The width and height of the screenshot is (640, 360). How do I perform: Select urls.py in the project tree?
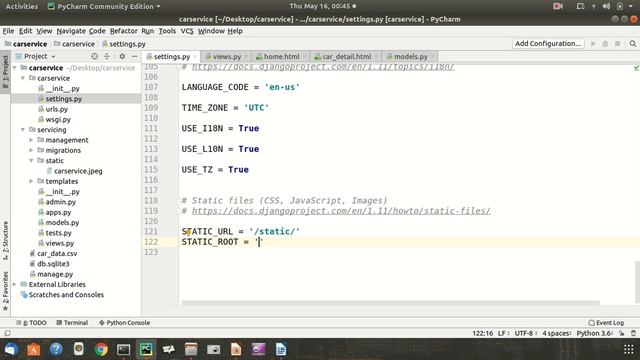pos(57,109)
